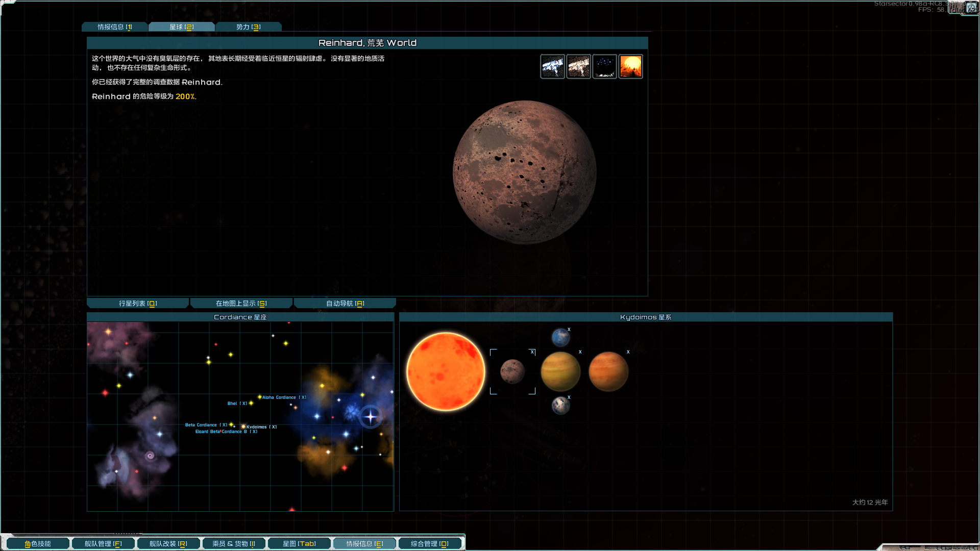This screenshot has width=980, height=551.
Task: Click 自动导航 autopilot button
Action: pos(345,304)
